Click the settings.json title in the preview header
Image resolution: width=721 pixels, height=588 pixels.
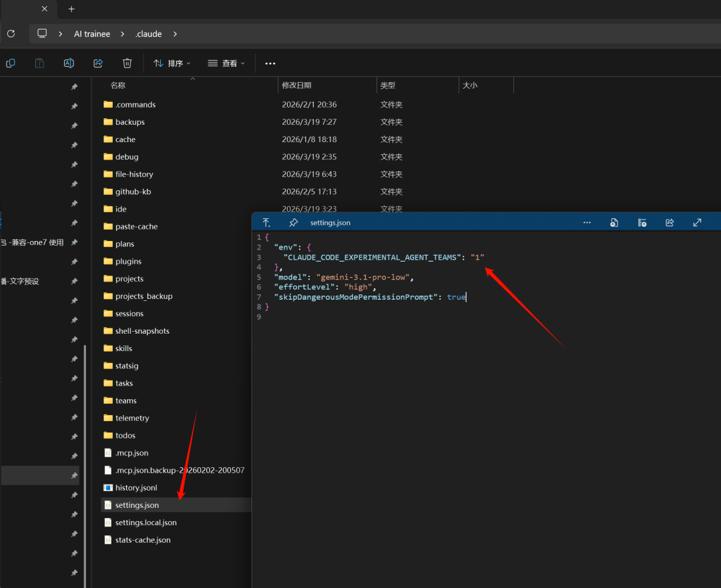[330, 223]
